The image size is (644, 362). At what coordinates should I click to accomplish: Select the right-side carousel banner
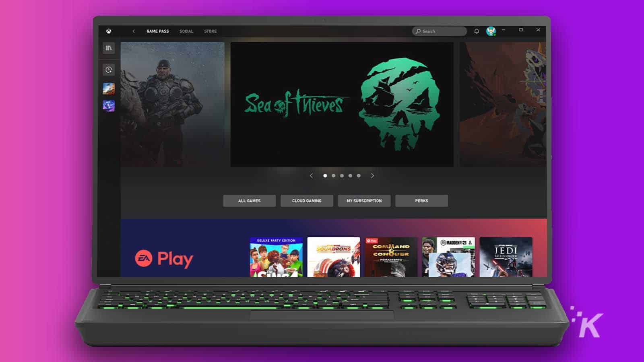(x=503, y=105)
